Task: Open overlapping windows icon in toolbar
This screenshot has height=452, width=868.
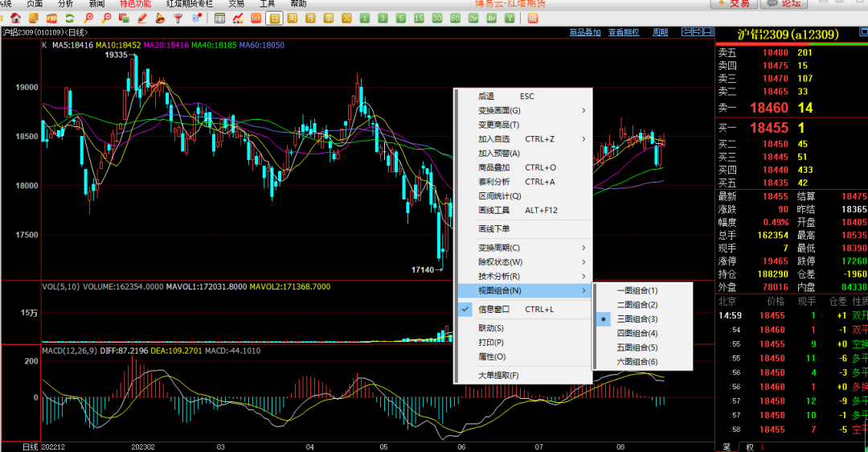Action: click(x=124, y=18)
